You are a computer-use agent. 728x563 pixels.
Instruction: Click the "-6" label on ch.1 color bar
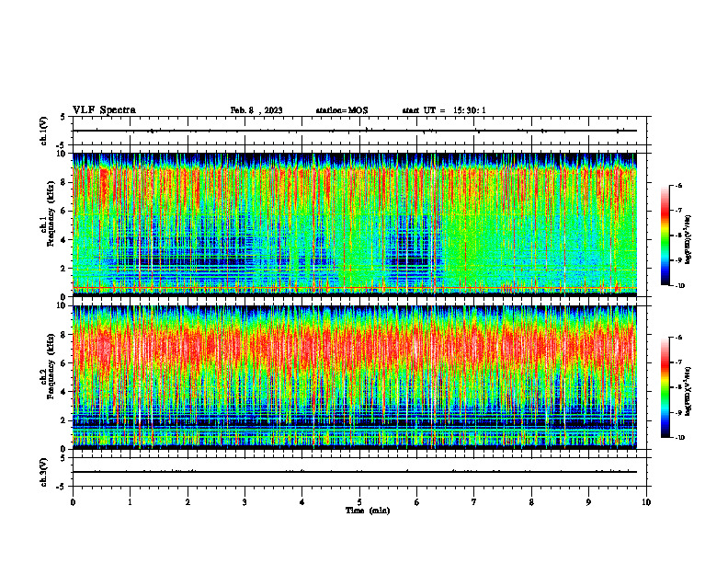678,185
